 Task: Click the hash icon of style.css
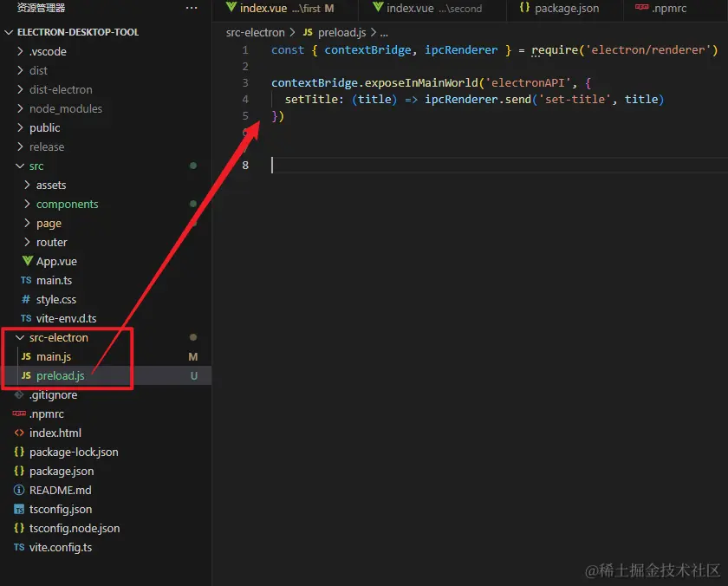click(x=26, y=299)
